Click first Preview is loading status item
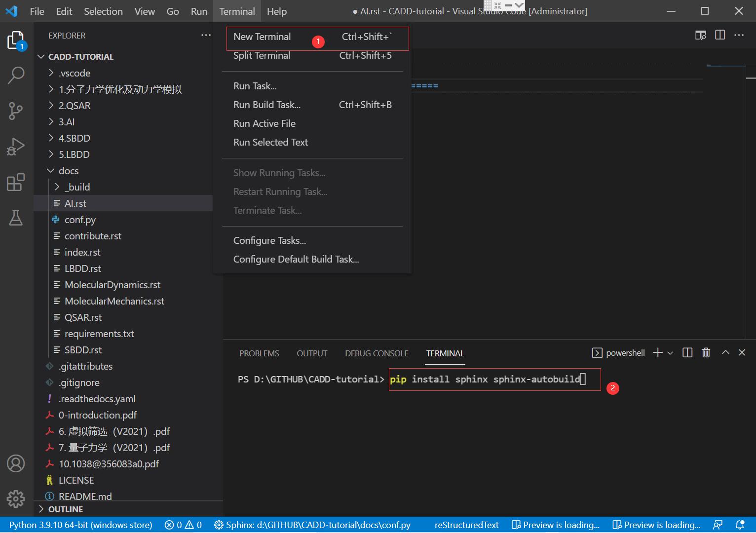 tap(556, 525)
